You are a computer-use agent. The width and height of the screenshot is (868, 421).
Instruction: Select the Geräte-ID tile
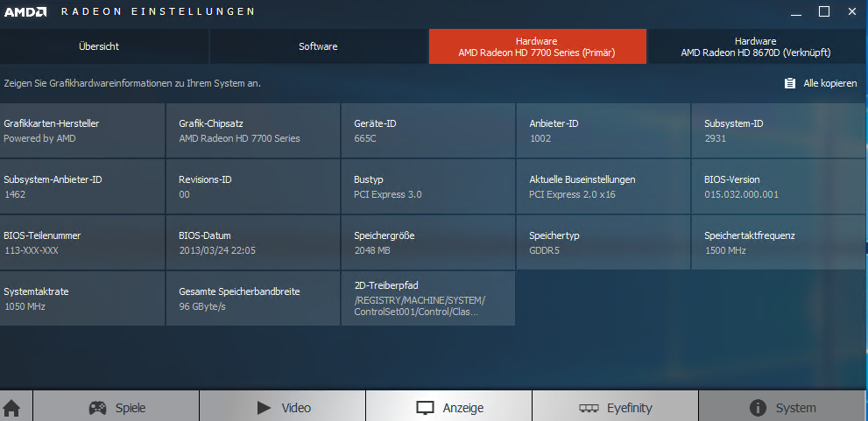428,130
